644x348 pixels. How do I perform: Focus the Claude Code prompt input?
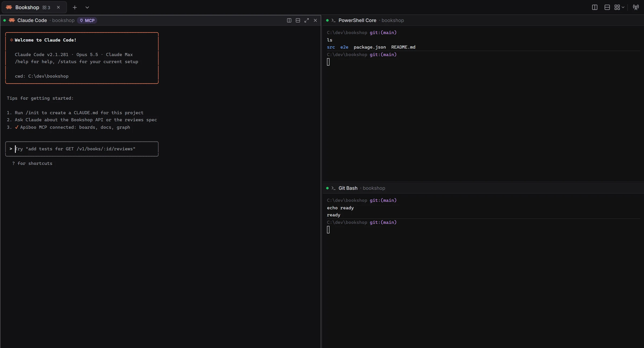[x=82, y=149]
